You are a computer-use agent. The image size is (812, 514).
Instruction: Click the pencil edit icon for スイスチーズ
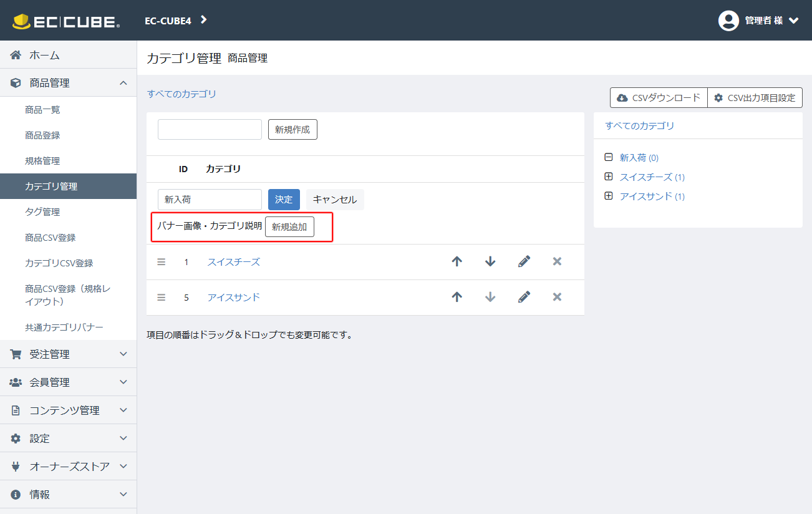[524, 262]
